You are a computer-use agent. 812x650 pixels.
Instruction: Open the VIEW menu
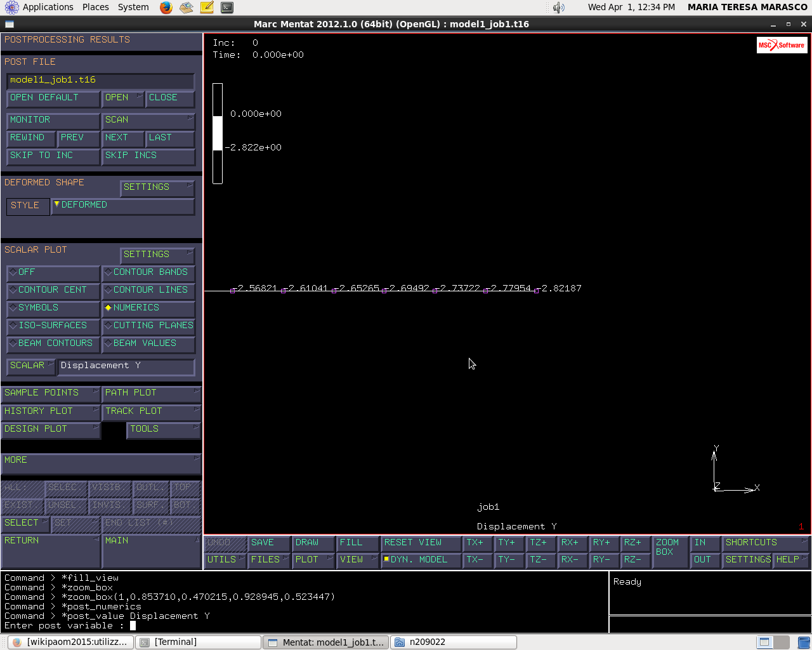point(358,560)
